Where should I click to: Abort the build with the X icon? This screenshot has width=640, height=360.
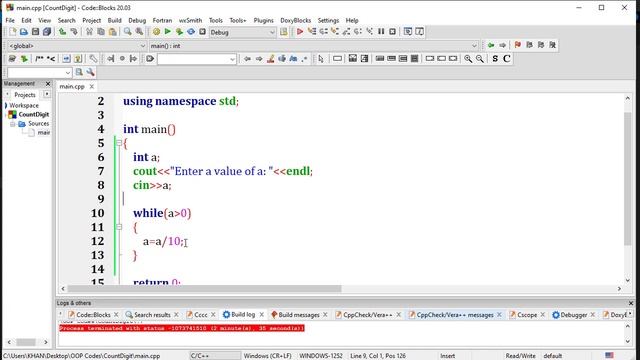coord(202,32)
